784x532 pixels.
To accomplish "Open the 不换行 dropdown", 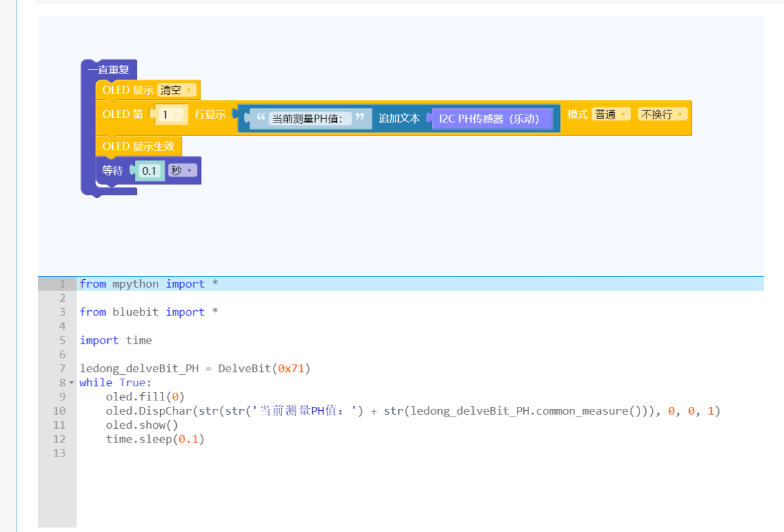I will point(662,114).
